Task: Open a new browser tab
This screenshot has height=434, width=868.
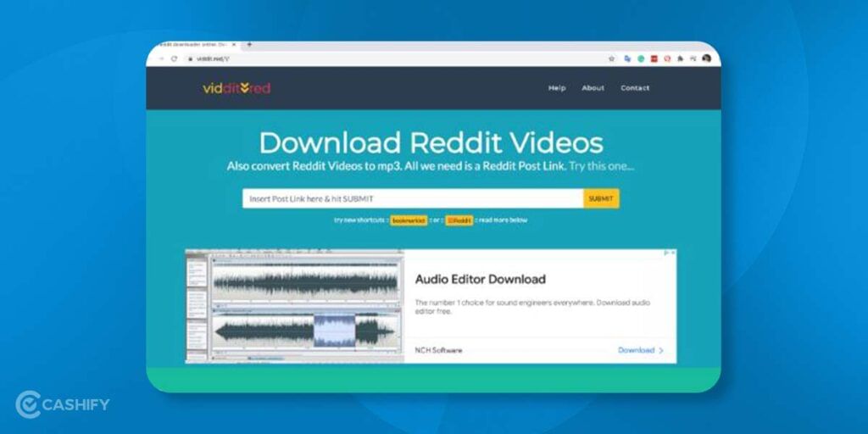Action: (x=249, y=44)
